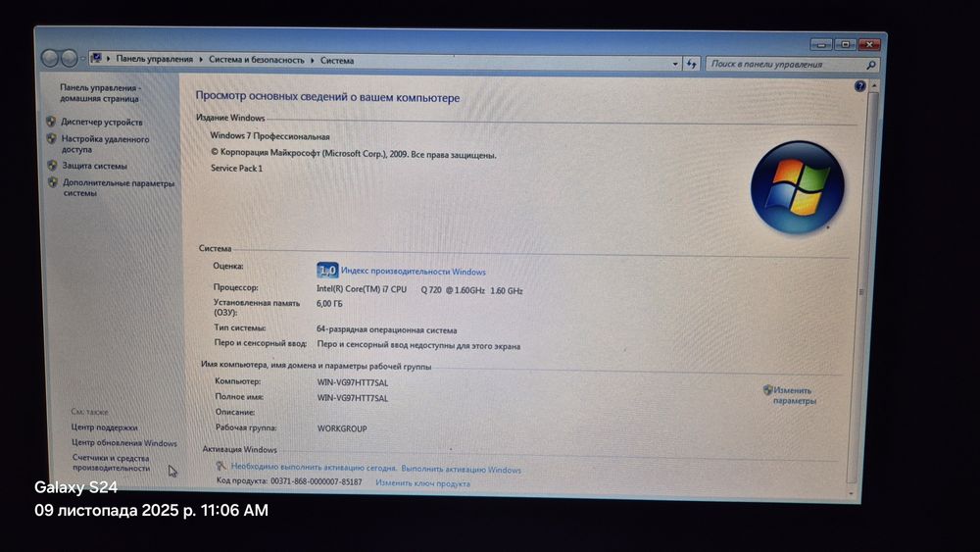This screenshot has height=552, width=980.
Task: Open 'Система и безопасность' breadcrumb
Action: [x=256, y=60]
